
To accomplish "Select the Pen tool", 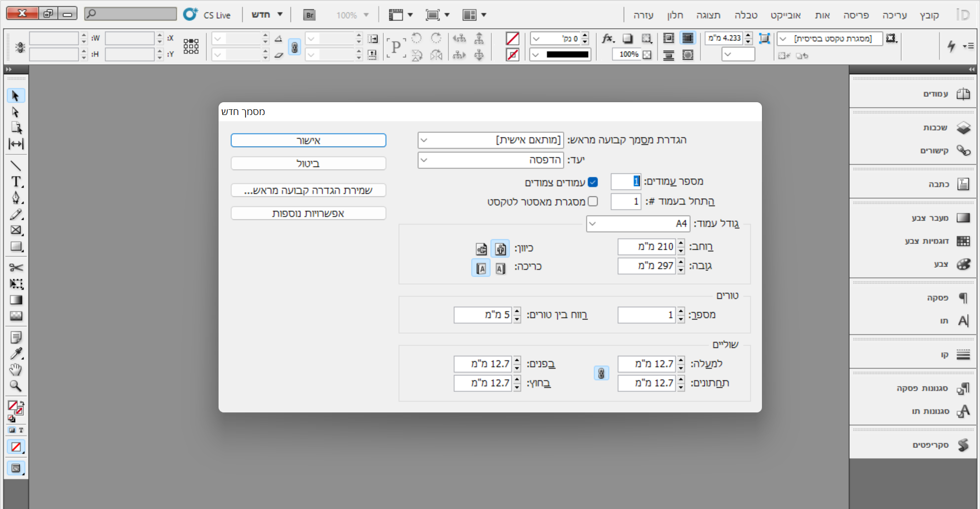I will [16, 198].
